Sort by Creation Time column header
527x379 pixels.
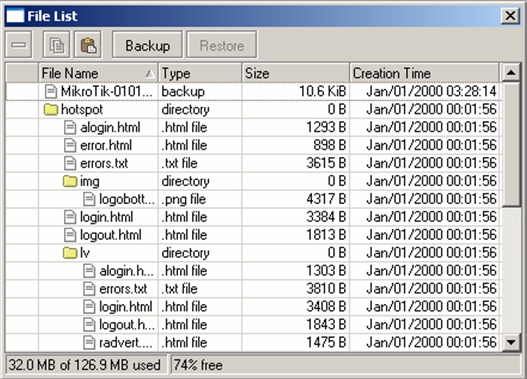point(424,73)
